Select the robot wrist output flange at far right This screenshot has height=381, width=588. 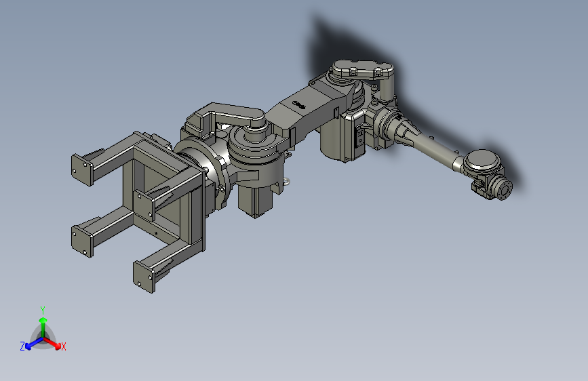[x=504, y=189]
